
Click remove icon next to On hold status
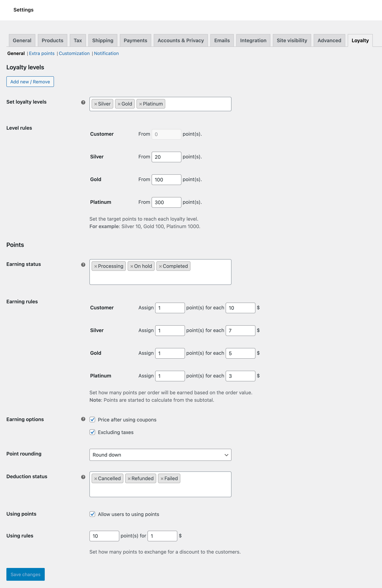pyautogui.click(x=132, y=266)
